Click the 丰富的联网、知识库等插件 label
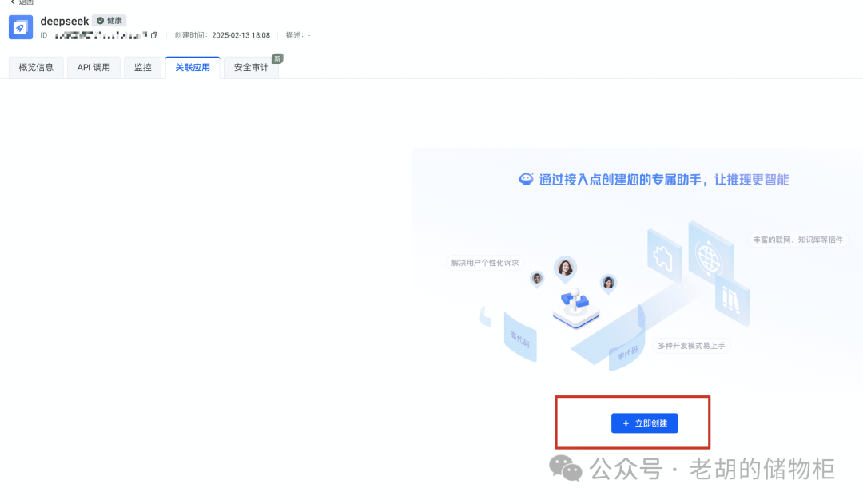 (x=797, y=240)
